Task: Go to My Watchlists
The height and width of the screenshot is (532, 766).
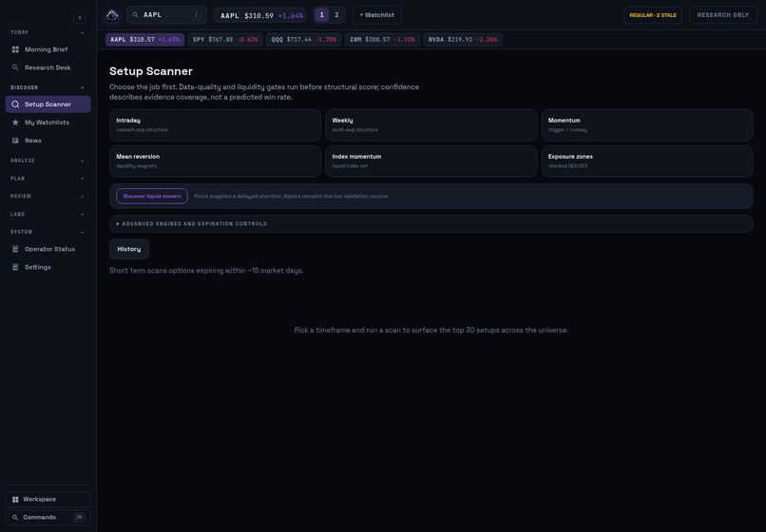Action: [48, 123]
